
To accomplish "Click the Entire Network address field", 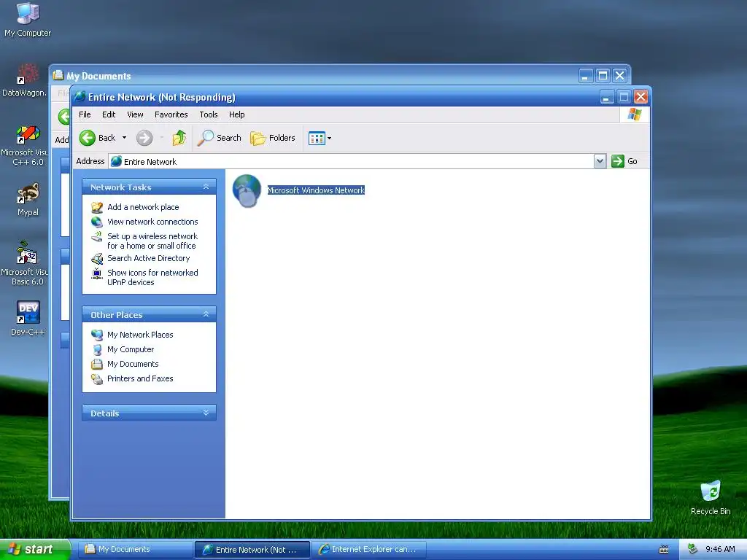I will (352, 162).
